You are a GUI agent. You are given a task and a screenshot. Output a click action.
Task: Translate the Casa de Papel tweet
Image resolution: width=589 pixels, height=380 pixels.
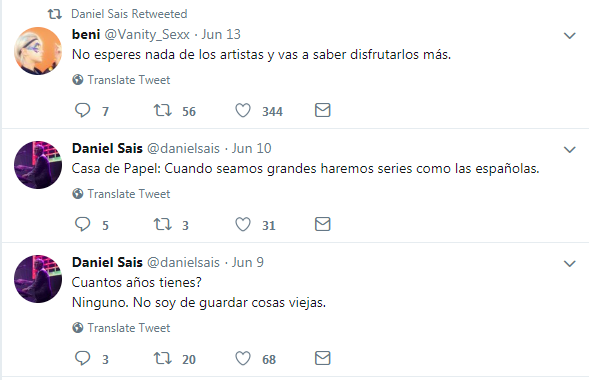(121, 194)
